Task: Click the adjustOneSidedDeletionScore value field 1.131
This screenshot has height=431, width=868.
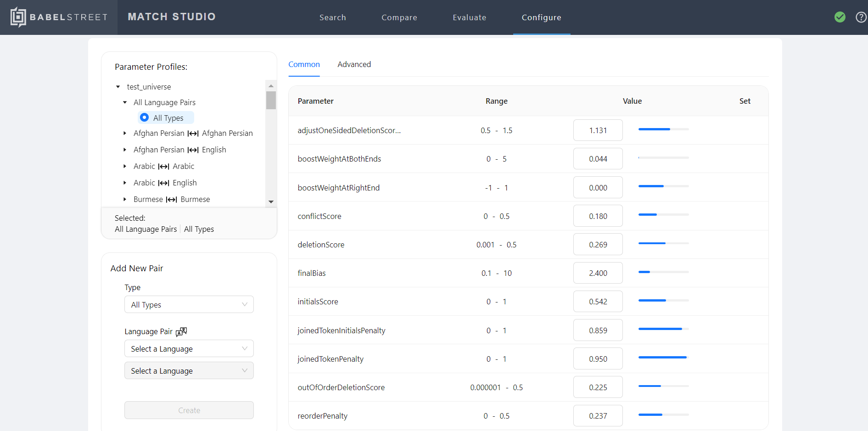Action: click(598, 130)
